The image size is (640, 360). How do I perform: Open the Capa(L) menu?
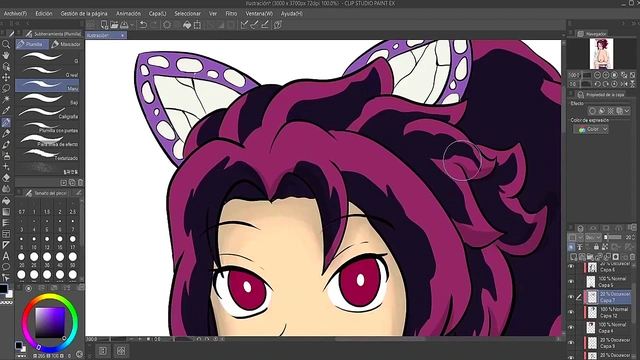157,13
